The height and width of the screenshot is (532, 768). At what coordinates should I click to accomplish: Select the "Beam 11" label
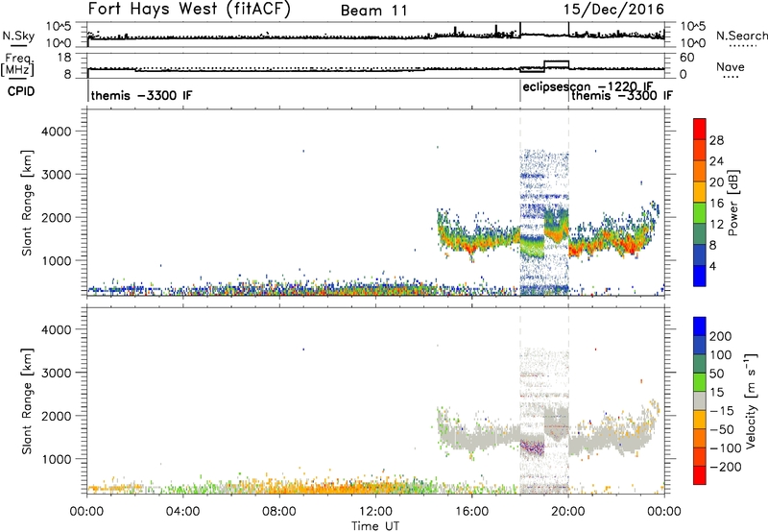(x=374, y=11)
